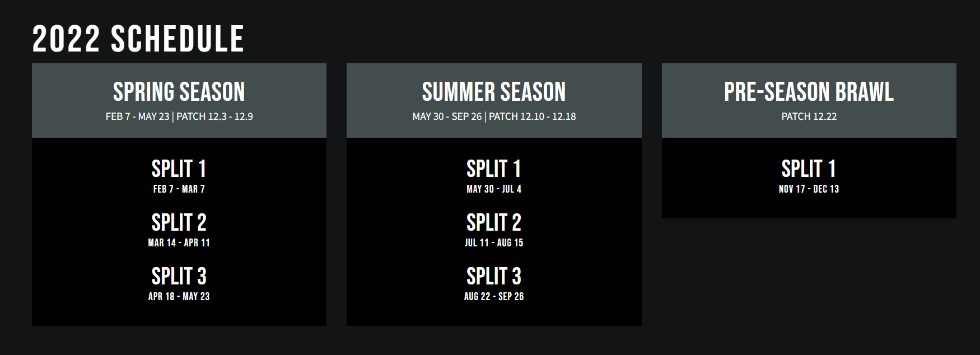Open Split 1 under Pre-Season Brawl

point(809,169)
